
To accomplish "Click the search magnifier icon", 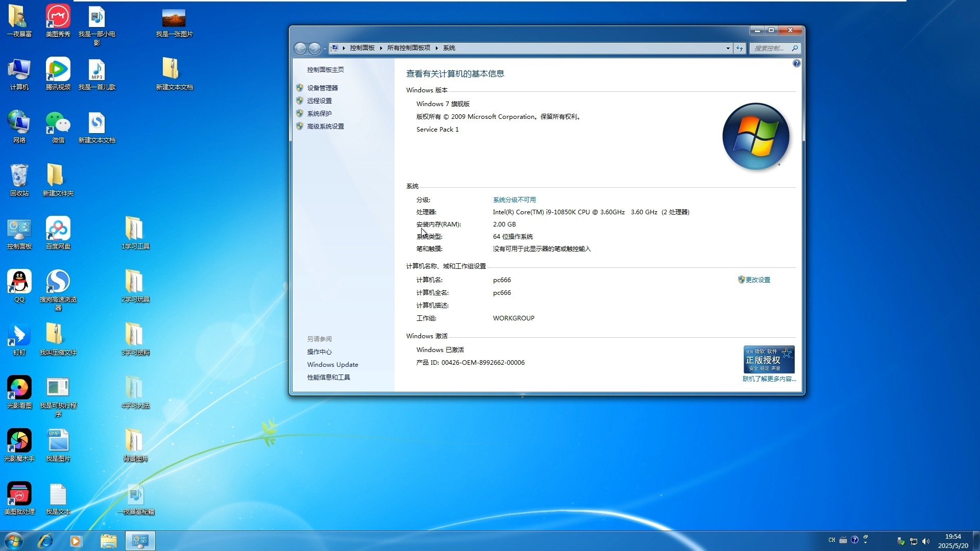I will click(795, 48).
